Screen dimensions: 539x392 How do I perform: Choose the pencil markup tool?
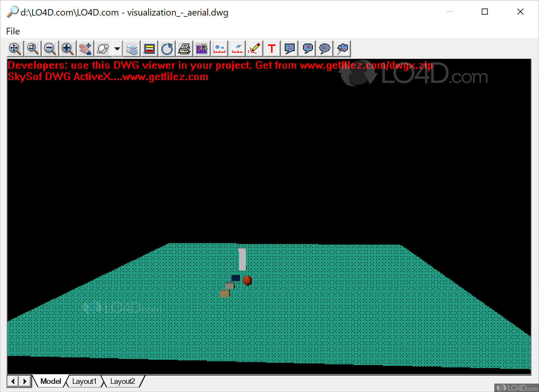(254, 49)
